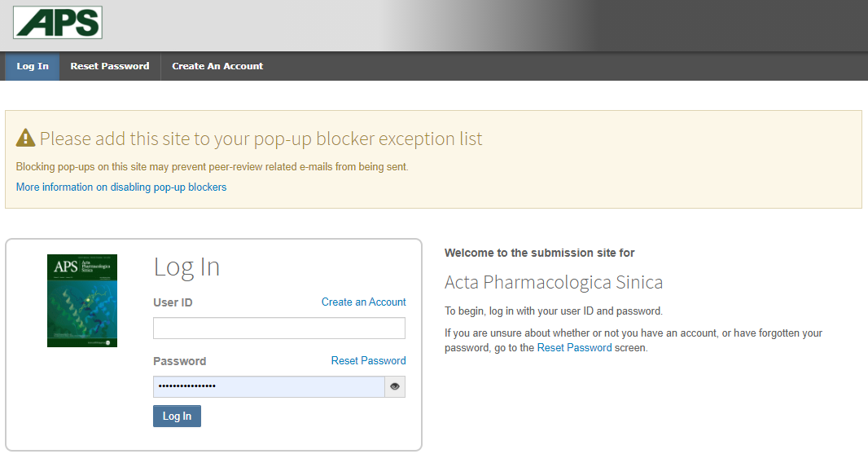The image size is (868, 454).
Task: Switch to the Log In tab
Action: [33, 66]
